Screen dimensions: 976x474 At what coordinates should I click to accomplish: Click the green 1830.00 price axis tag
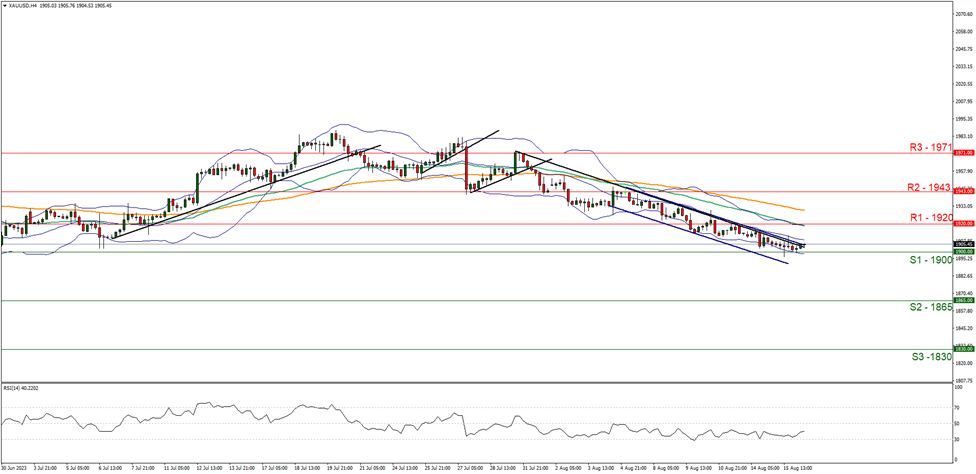tap(961, 349)
